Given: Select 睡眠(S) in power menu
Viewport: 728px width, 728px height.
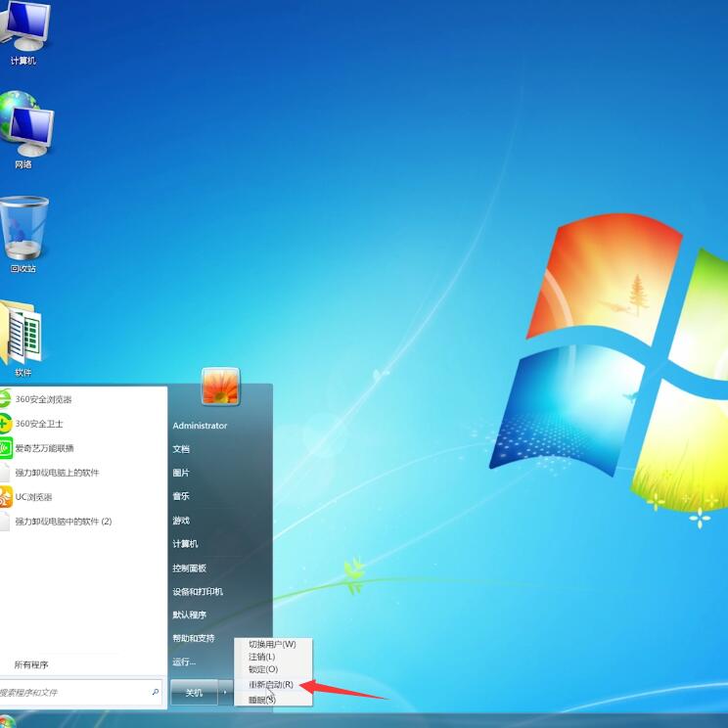Looking at the screenshot, I should [x=273, y=700].
